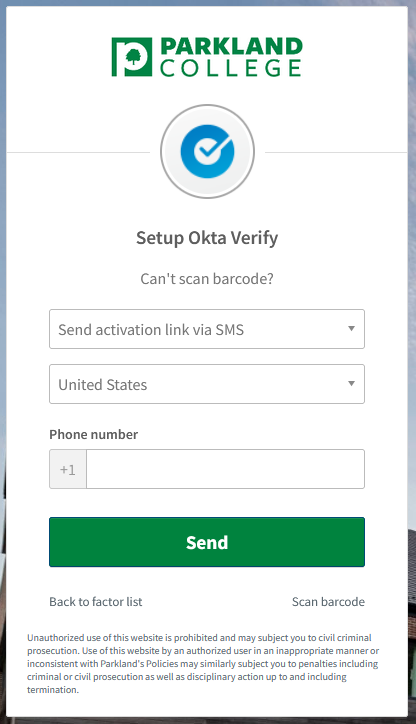The width and height of the screenshot is (416, 724).
Task: Click the +1 country code prefix box
Action: [68, 469]
